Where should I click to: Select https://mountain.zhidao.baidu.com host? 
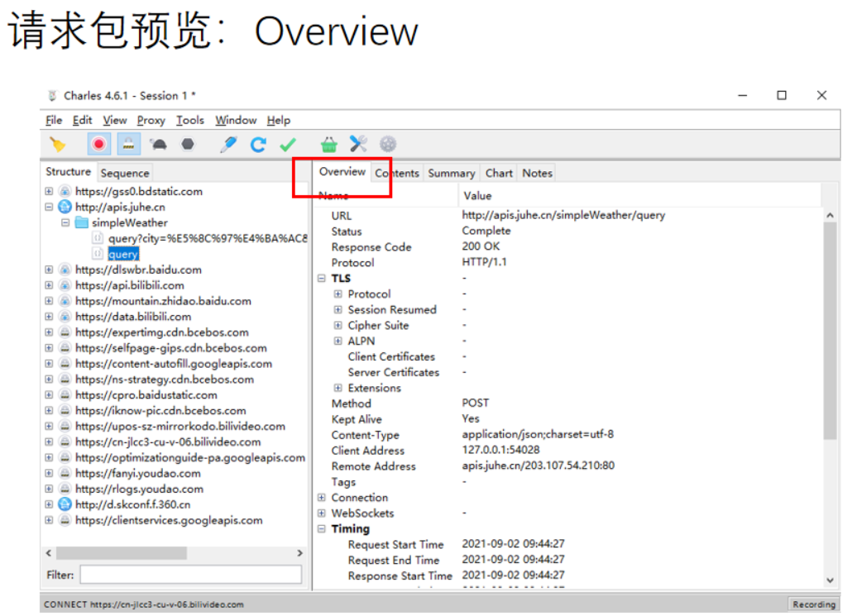(x=163, y=301)
